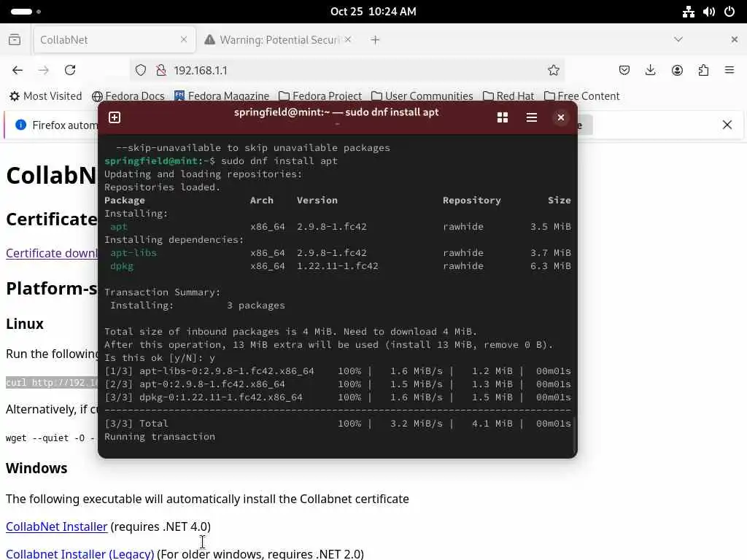Click the apt package name in terminal
This screenshot has width=747, height=560.
[x=119, y=227]
